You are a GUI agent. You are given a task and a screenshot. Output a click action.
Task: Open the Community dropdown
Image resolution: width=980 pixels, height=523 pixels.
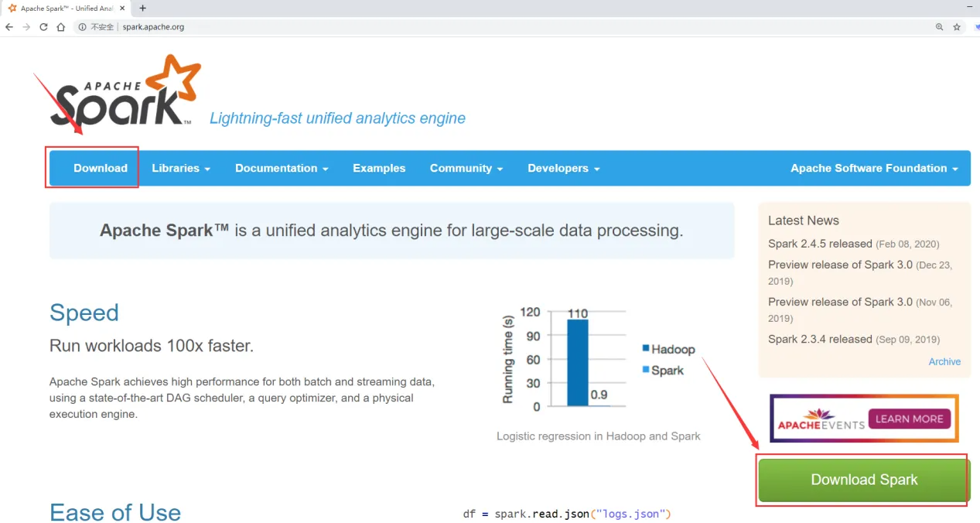[x=466, y=168]
